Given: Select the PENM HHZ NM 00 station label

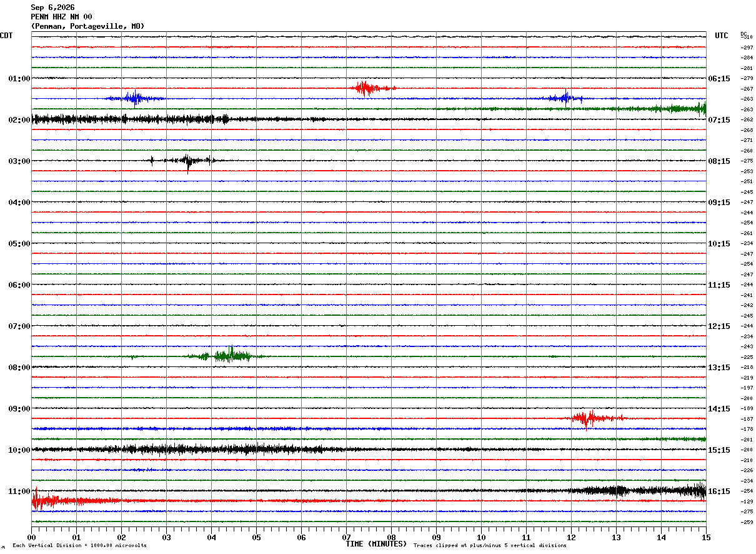Looking at the screenshot, I should (x=61, y=17).
